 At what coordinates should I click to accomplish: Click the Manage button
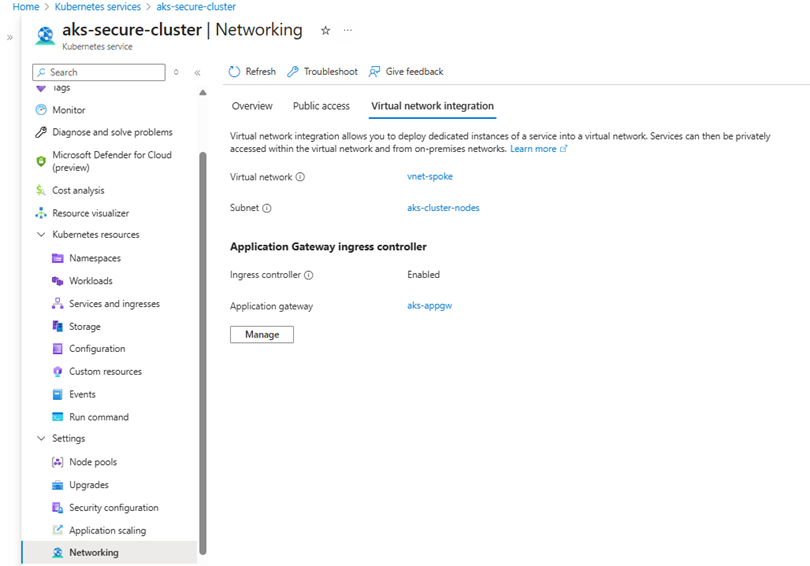[262, 335]
